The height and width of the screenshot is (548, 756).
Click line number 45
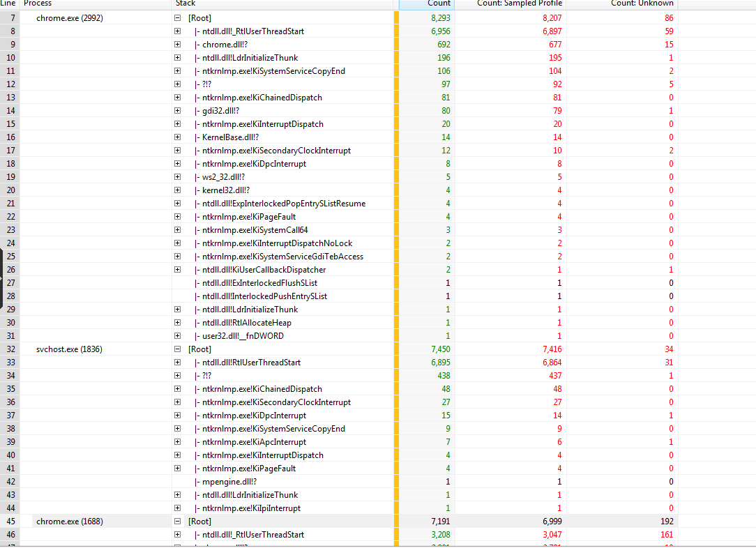point(10,522)
